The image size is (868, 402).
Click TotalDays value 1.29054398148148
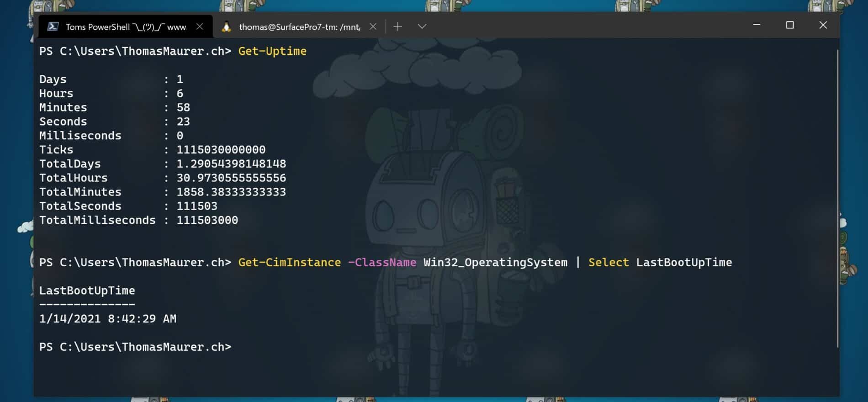[x=231, y=164]
